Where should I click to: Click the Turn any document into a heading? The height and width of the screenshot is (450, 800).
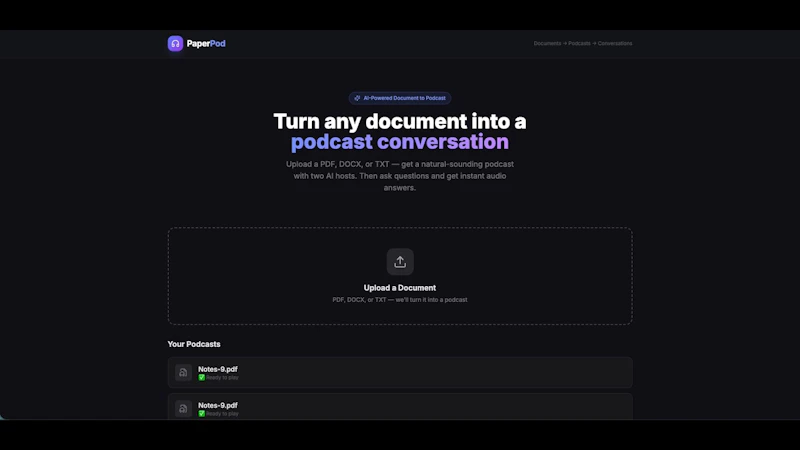400,121
